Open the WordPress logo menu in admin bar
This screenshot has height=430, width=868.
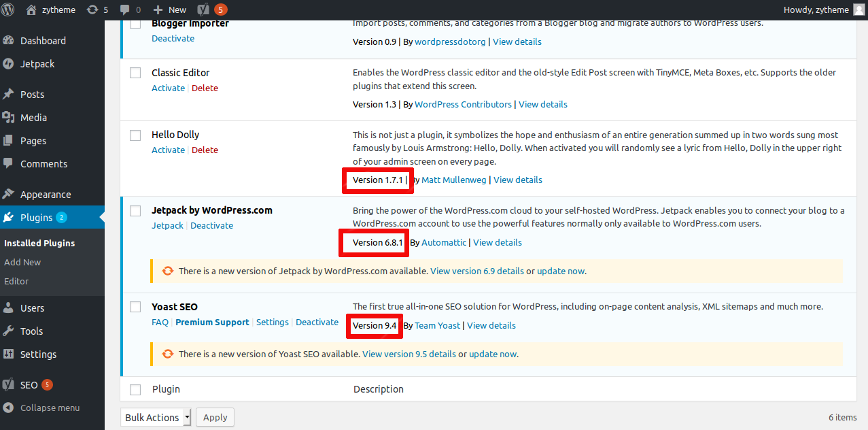(8, 10)
